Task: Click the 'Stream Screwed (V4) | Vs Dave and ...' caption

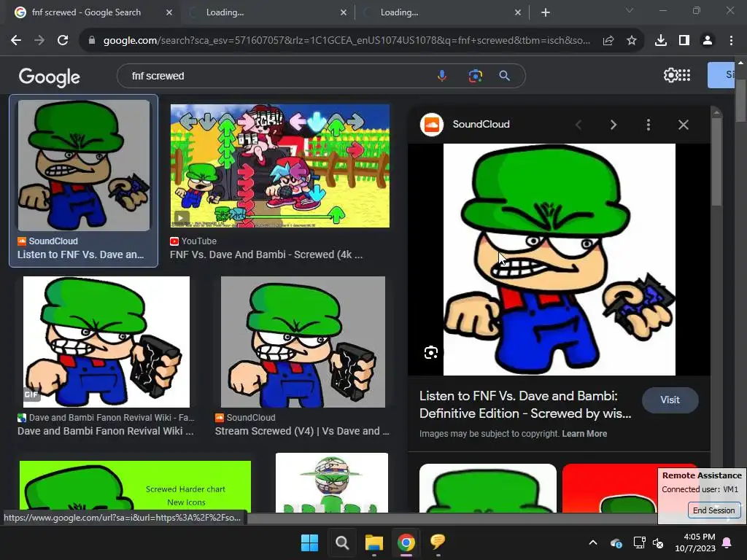Action: pyautogui.click(x=302, y=431)
